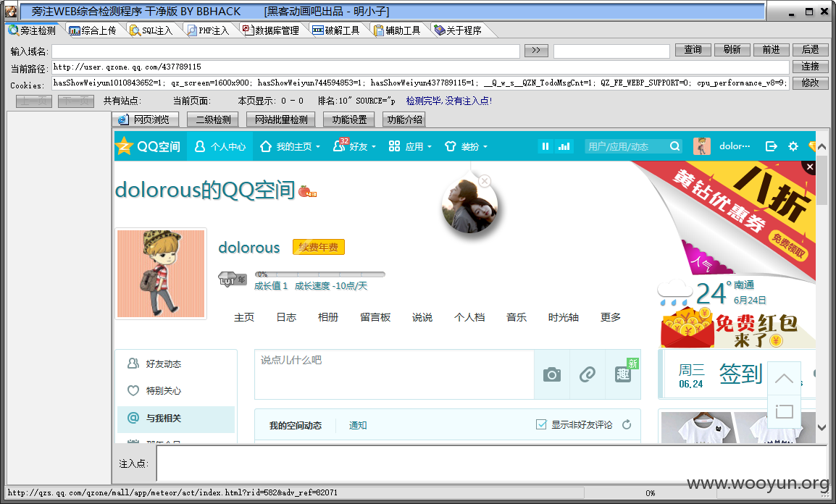Open the 辅助工具 tab
The image size is (836, 504).
click(397, 30)
